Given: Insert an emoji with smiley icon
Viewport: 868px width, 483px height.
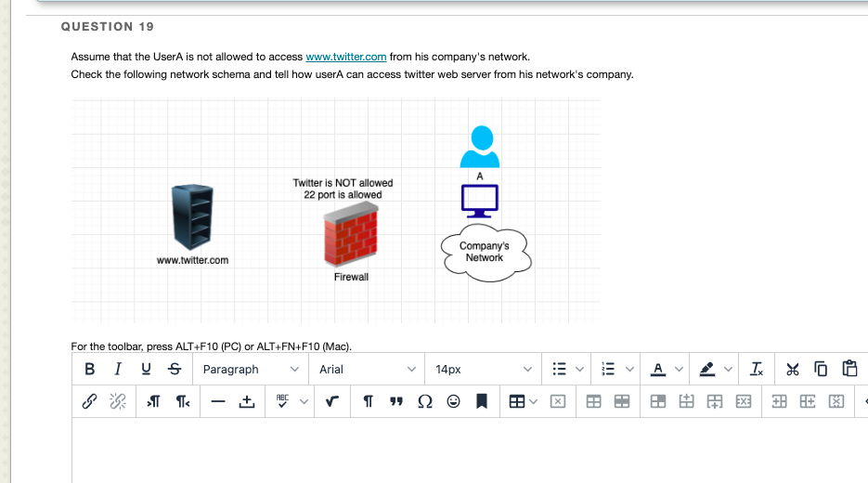Looking at the screenshot, I should (453, 401).
